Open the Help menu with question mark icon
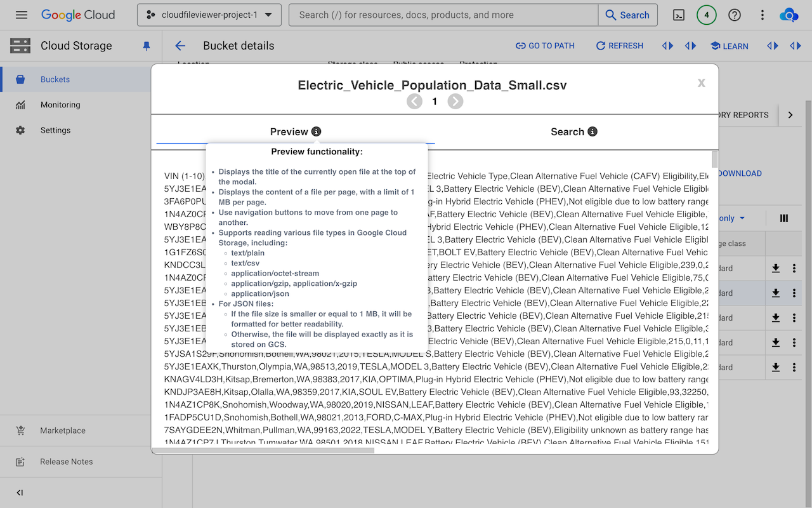This screenshot has height=508, width=812. pyautogui.click(x=734, y=15)
